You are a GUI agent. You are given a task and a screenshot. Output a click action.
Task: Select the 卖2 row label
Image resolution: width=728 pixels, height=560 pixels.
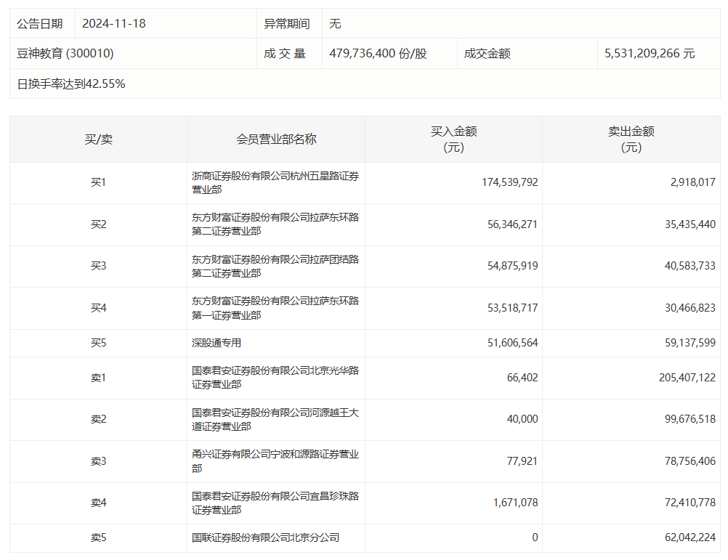click(98, 419)
